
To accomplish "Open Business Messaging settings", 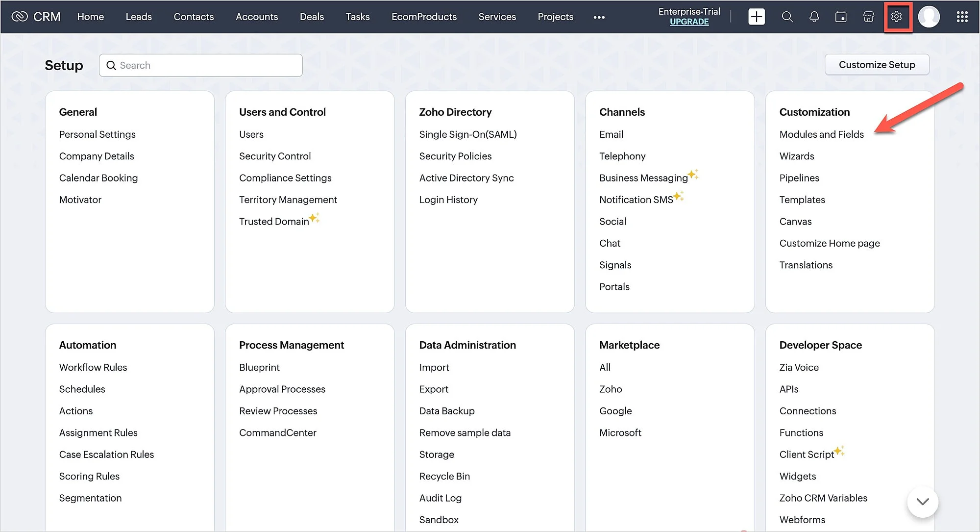I will (x=643, y=178).
